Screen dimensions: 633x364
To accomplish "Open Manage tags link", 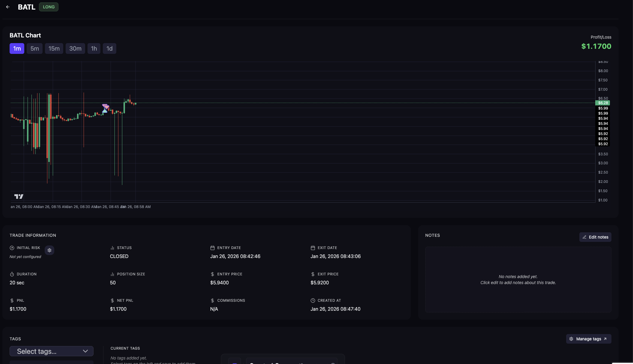I will coord(589,339).
